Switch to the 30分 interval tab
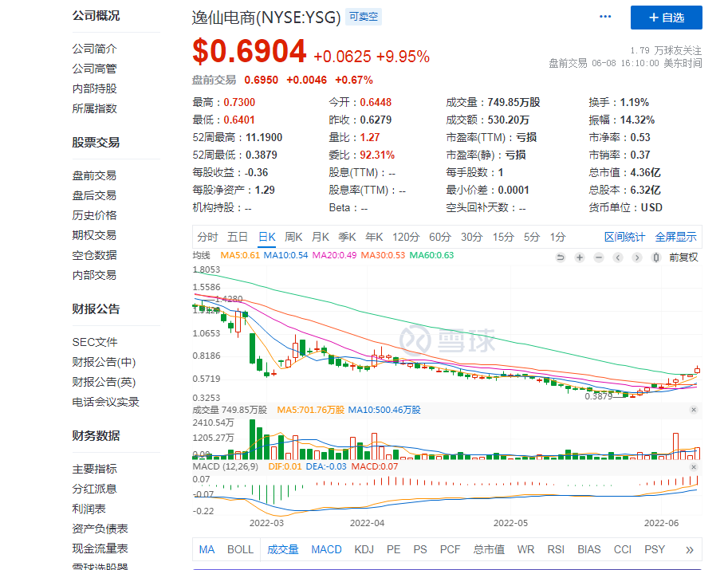This screenshot has height=570, width=728. (472, 238)
